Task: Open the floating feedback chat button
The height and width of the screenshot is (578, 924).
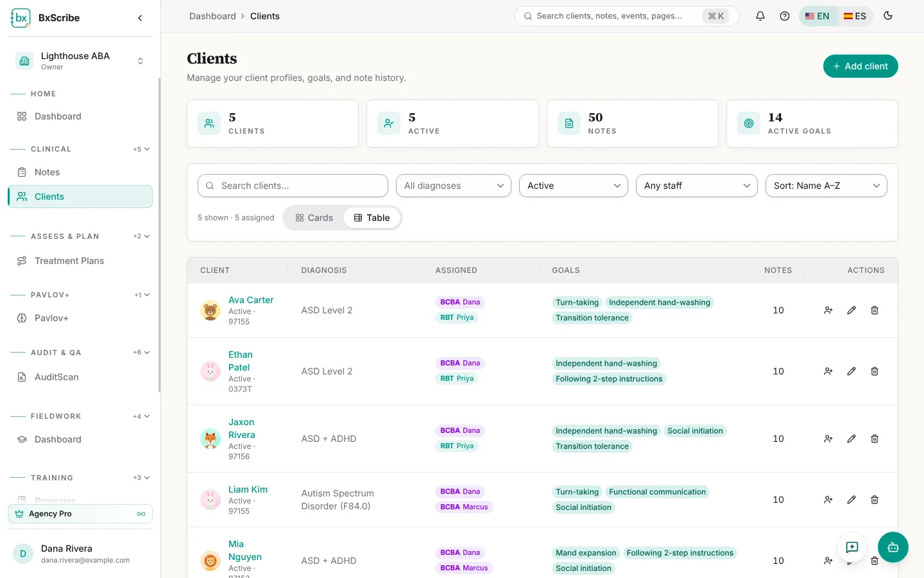Action: click(x=852, y=547)
